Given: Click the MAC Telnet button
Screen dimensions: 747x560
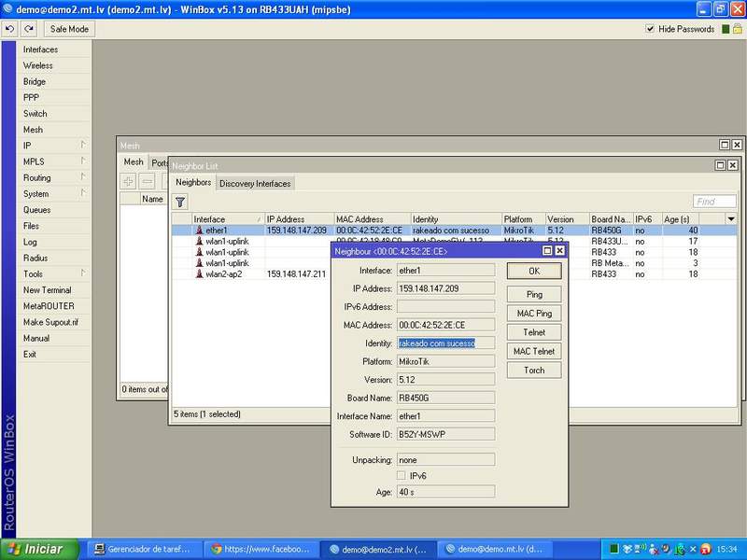Looking at the screenshot, I should (x=534, y=351).
